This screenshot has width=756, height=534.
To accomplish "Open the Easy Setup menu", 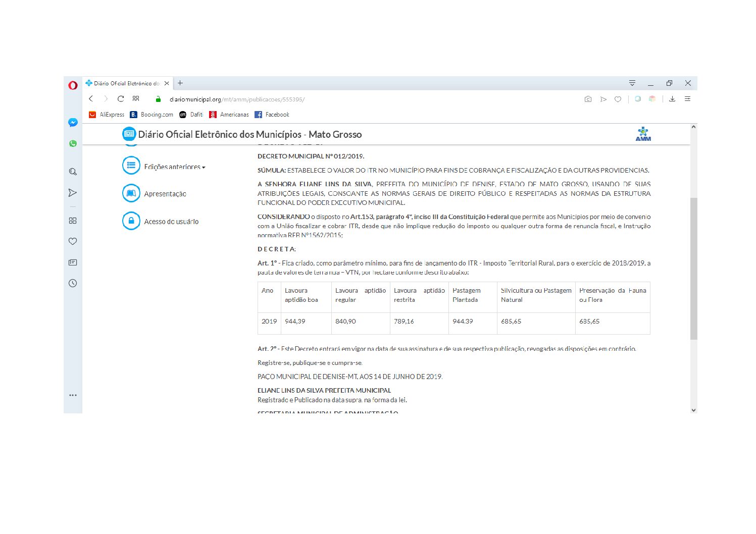I will (x=687, y=99).
